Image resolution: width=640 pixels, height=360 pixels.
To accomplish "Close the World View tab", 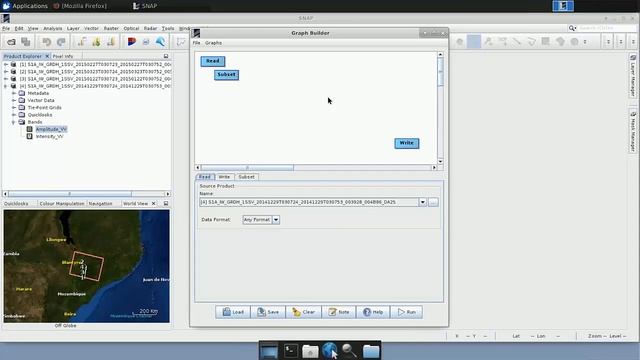I will coord(153,203).
